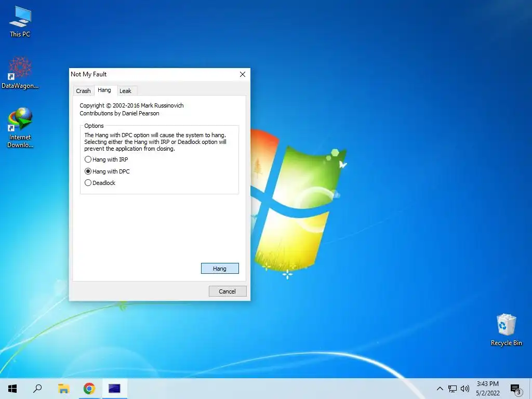Click Contributions by Daniel Pearson text
532x399 pixels.
click(x=119, y=113)
